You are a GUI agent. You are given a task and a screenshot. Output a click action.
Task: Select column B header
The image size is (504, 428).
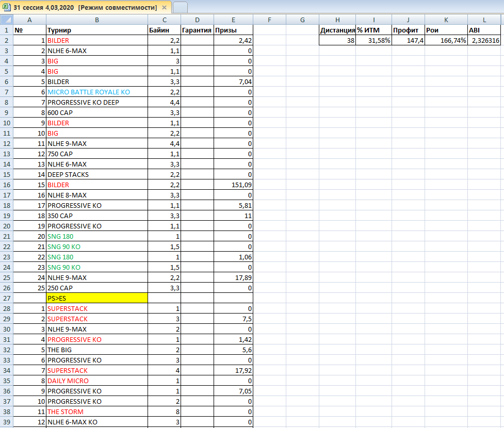97,20
